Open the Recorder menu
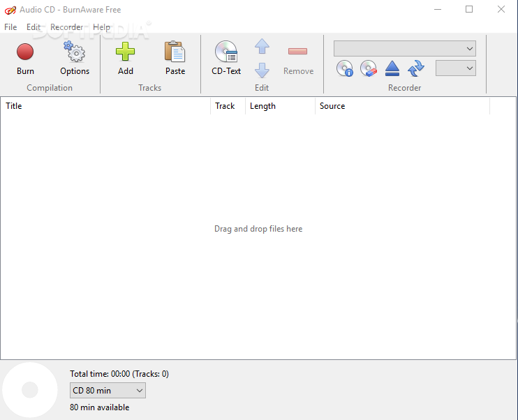 [67, 27]
